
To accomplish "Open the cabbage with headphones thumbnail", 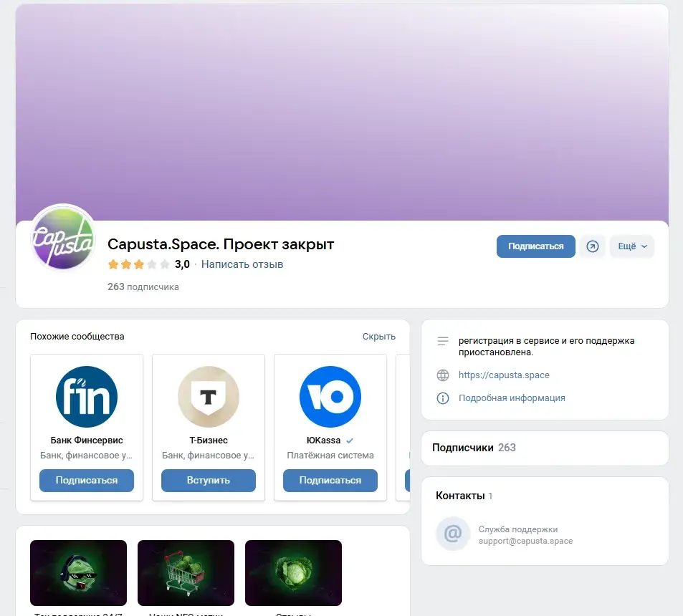I will click(78, 573).
